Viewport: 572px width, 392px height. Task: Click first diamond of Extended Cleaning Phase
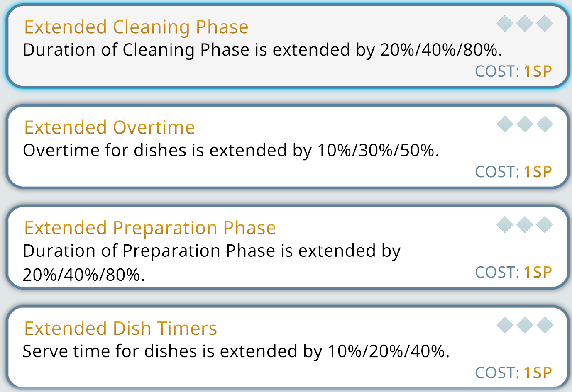tap(505, 24)
